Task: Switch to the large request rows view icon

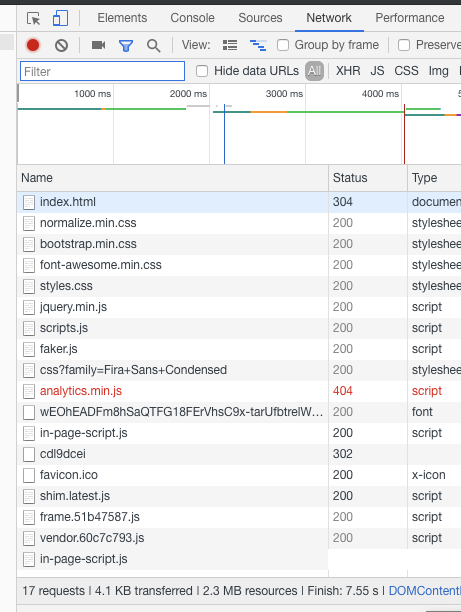Action: (x=230, y=45)
